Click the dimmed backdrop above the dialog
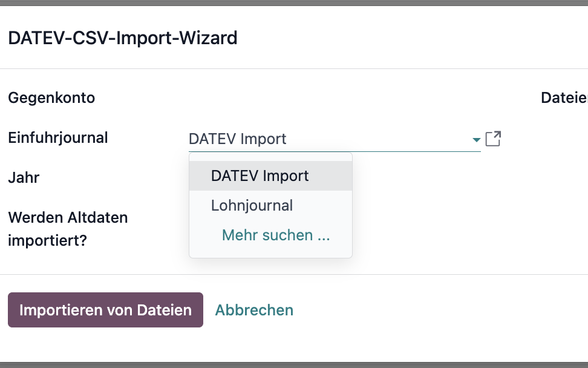Screen dimensions: 588x368 [294, 2]
